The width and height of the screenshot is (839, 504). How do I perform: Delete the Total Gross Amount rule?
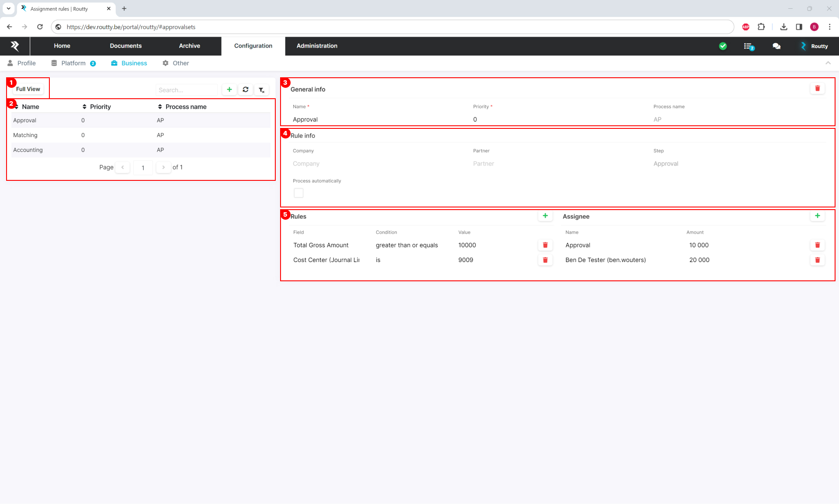(x=545, y=245)
